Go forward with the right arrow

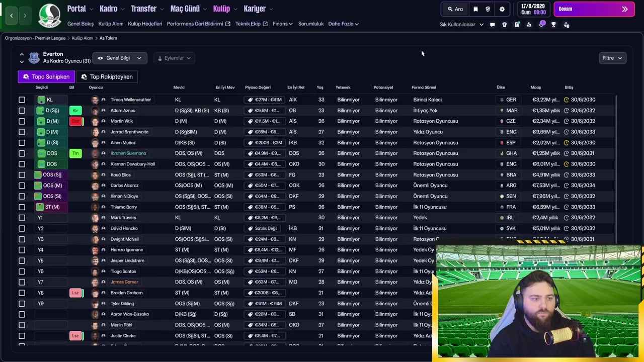click(25, 16)
